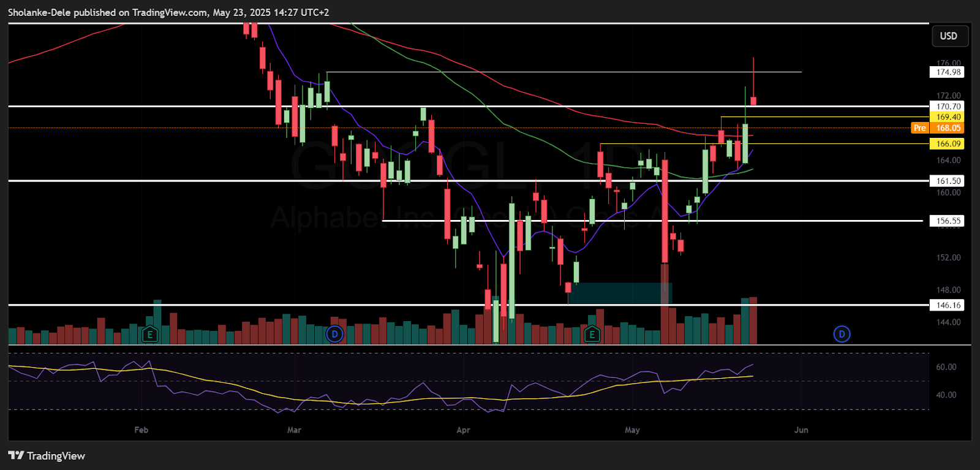Click the Mar label on time axis

pyautogui.click(x=294, y=430)
